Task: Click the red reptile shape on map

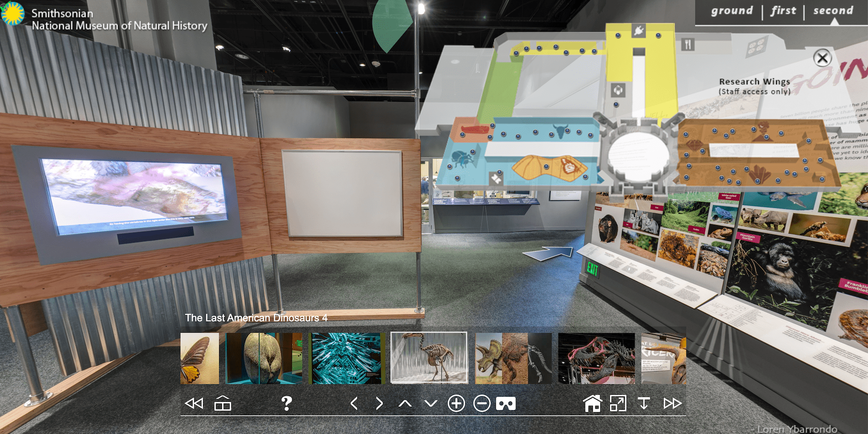Action: pyautogui.click(x=474, y=129)
